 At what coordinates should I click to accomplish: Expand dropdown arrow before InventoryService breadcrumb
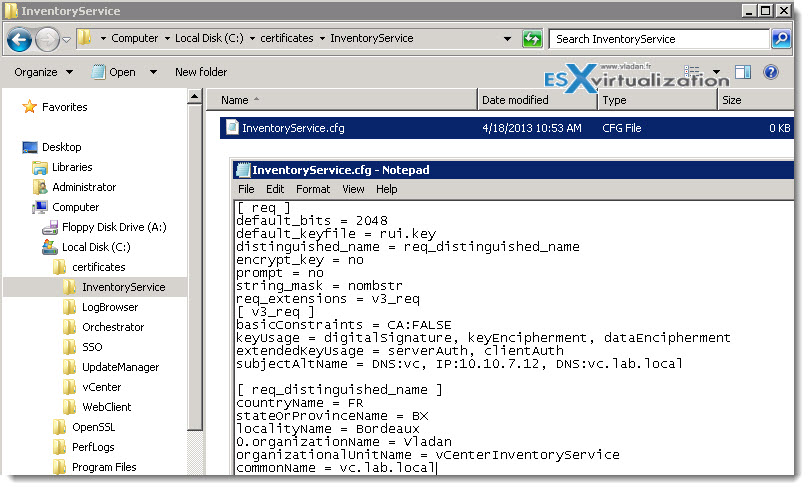pos(322,39)
